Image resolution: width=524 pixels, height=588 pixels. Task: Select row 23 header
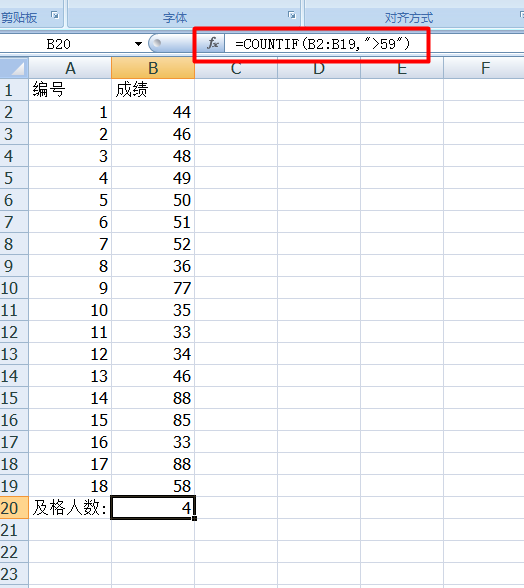(14, 574)
